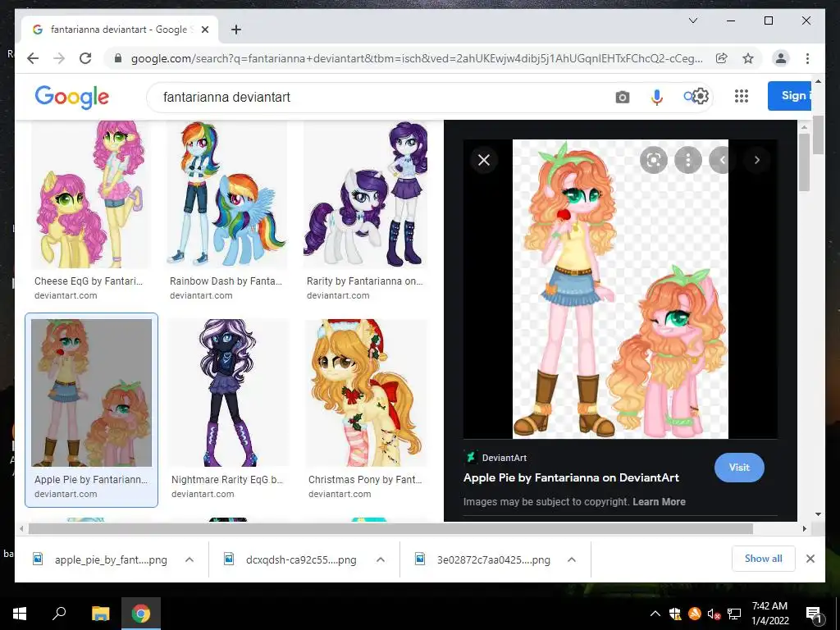Open Chrome profile avatar menu
840x630 pixels.
pos(781,58)
